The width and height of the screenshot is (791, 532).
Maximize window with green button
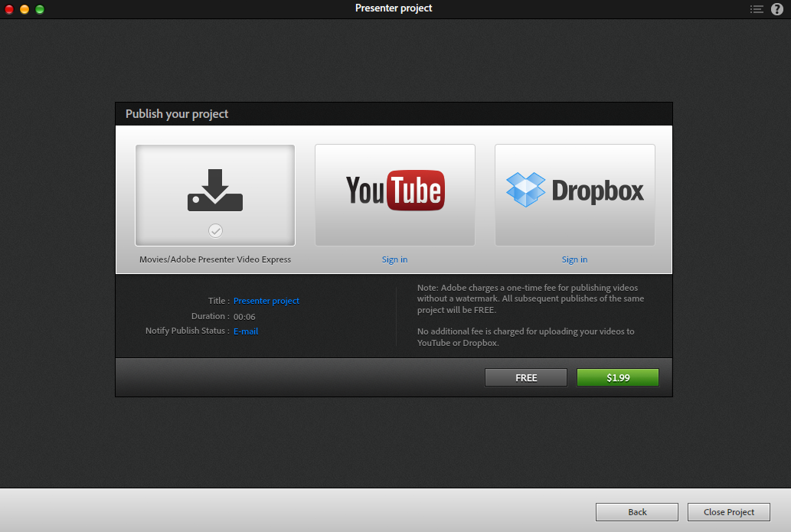tap(40, 9)
